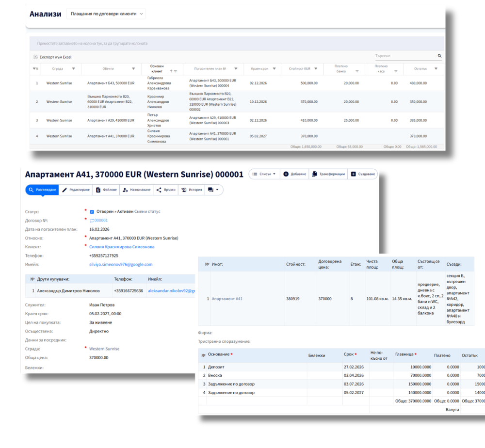Viewport: 485px width, 448px height.
Task: Open filter icon for Краен срок column
Action: 274,69
